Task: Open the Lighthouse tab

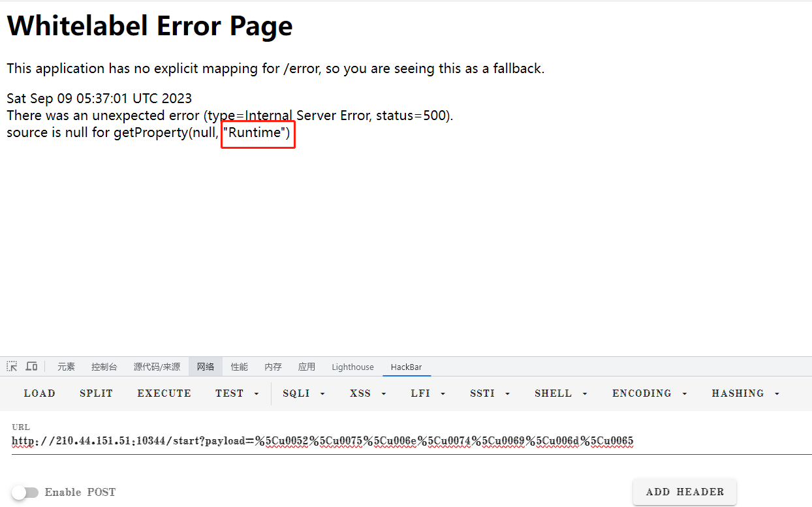Action: 352,367
